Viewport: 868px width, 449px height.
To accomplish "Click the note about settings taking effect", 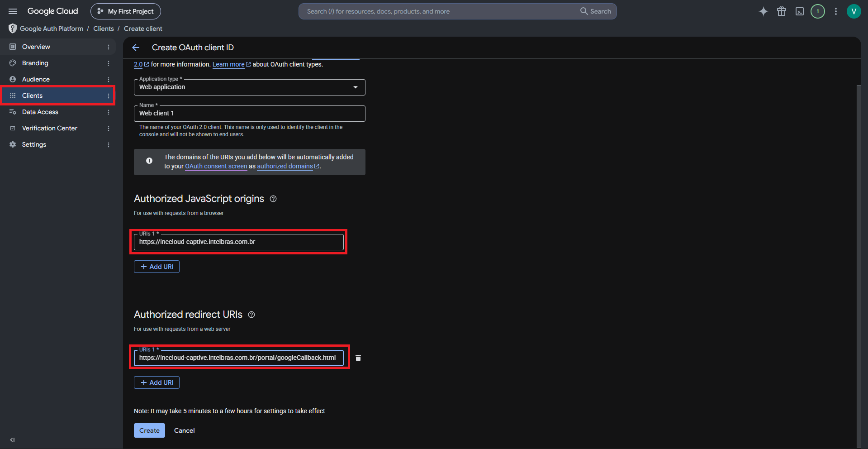I will coord(229,411).
